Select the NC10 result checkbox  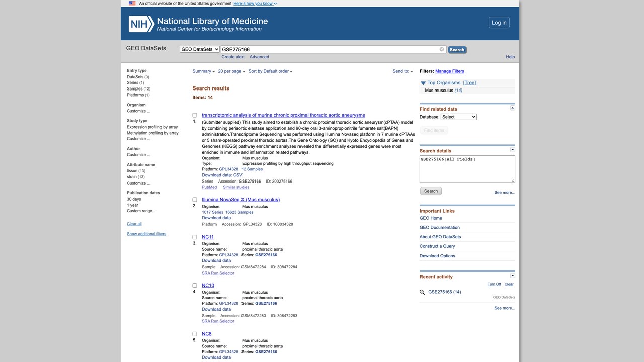pos(195,286)
